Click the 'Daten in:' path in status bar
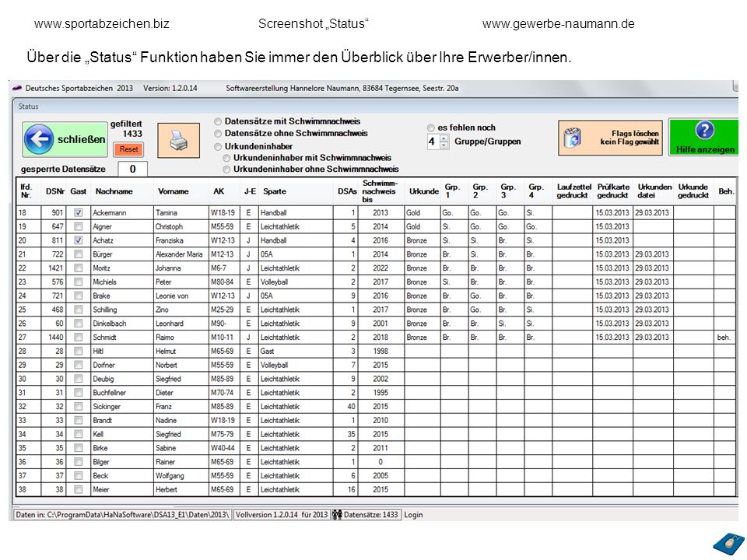The height and width of the screenshot is (560, 747). click(122, 515)
